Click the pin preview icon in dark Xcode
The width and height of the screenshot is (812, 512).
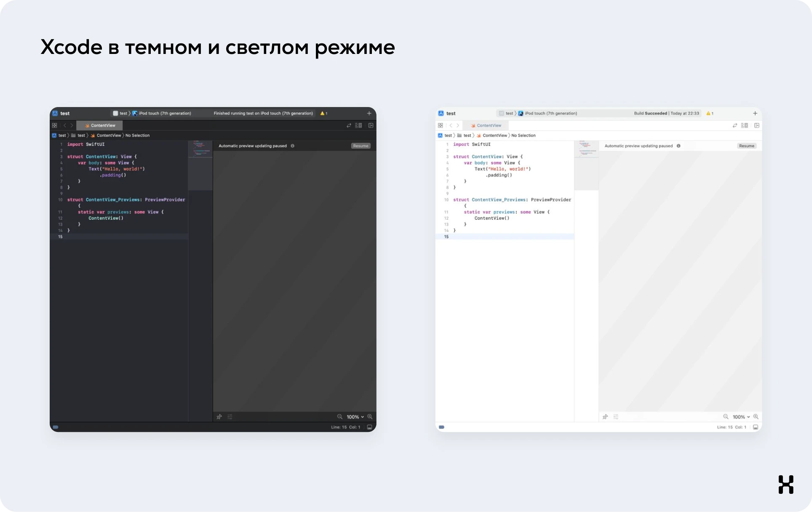click(x=219, y=417)
